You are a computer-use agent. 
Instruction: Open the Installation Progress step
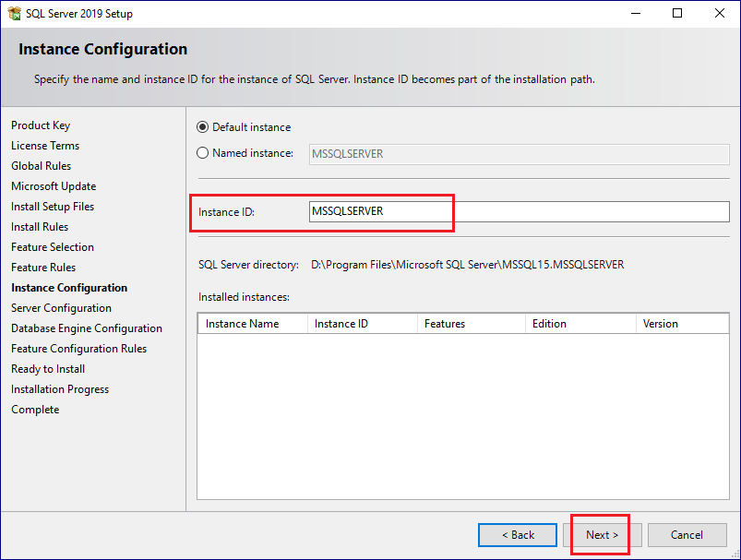coord(60,389)
